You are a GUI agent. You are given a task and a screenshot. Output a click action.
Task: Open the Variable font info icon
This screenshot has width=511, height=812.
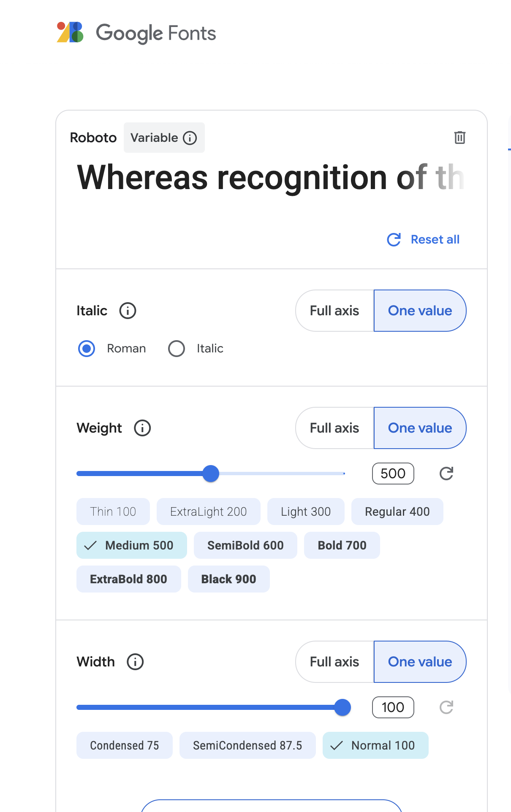[x=190, y=138]
